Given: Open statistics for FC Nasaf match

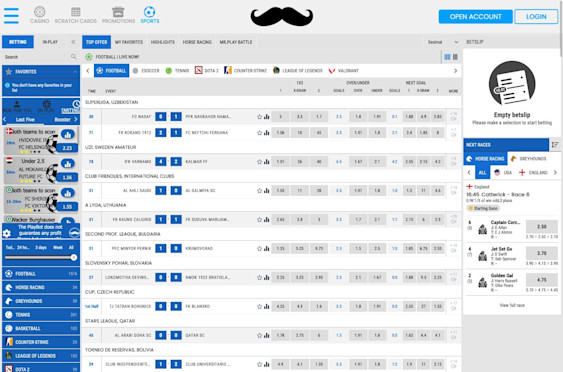Looking at the screenshot, I should tap(267, 117).
